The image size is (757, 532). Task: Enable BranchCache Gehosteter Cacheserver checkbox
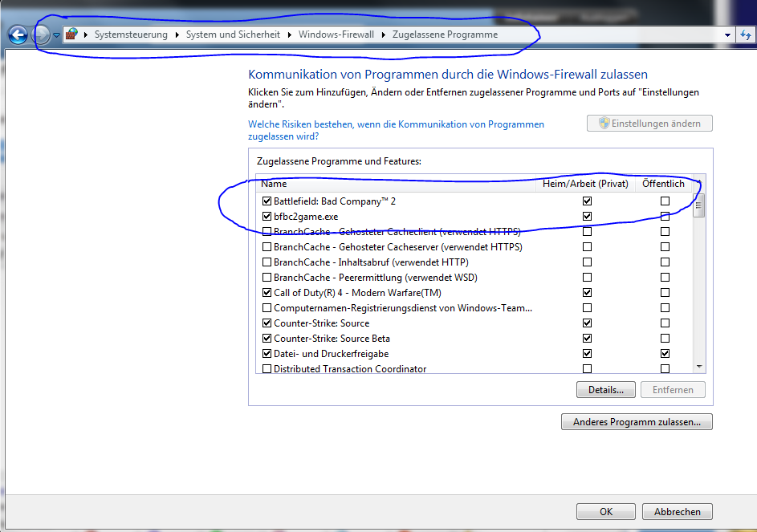point(267,246)
